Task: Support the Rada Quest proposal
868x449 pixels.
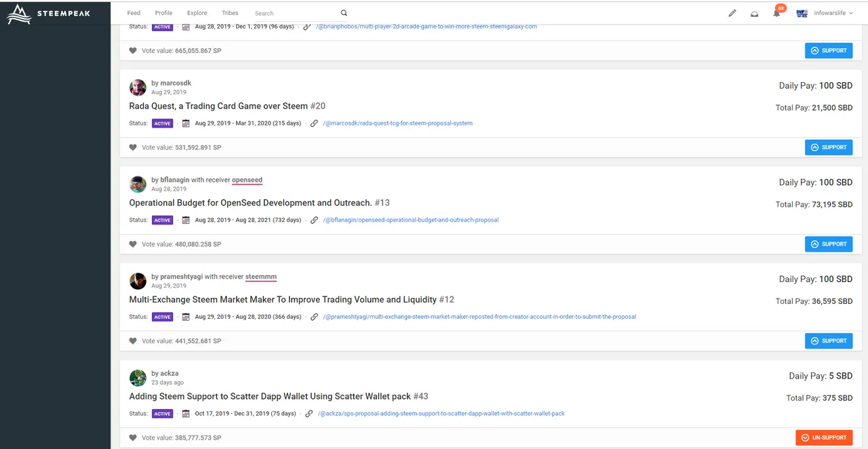Action: pyautogui.click(x=829, y=147)
